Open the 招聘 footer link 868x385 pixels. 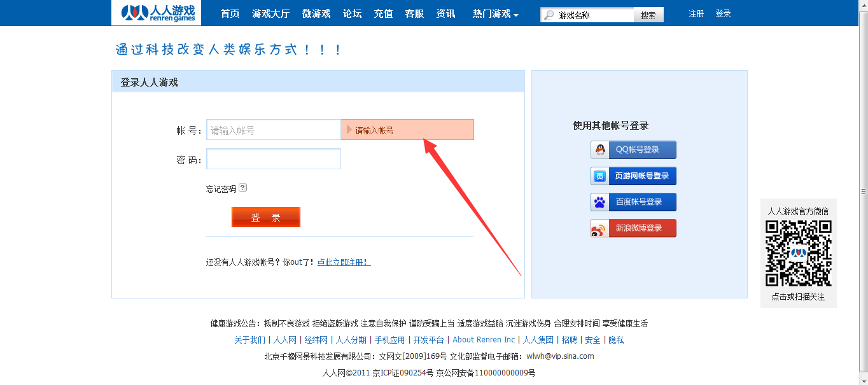[x=569, y=340]
